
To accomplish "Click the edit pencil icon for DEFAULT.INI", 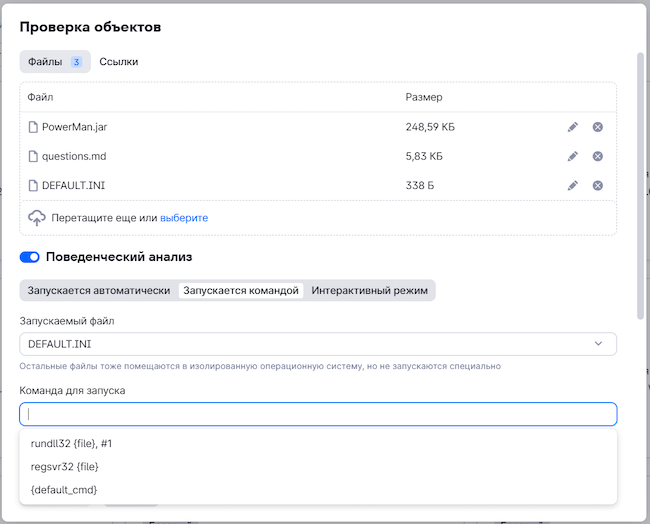I will pyautogui.click(x=573, y=185).
